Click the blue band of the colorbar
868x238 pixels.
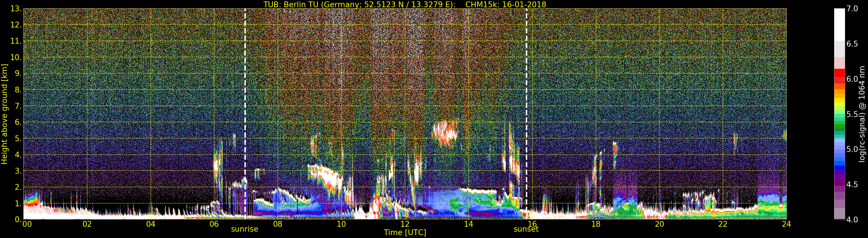(839, 158)
